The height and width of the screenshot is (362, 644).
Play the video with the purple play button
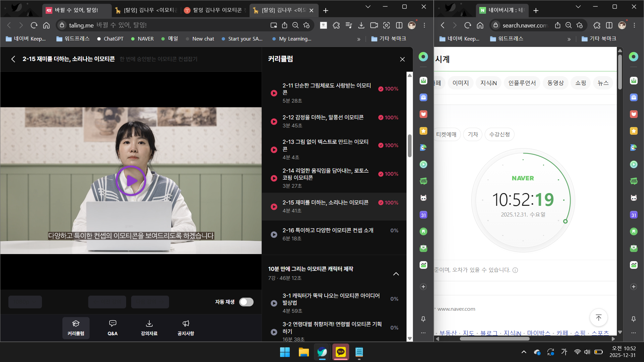tap(131, 181)
